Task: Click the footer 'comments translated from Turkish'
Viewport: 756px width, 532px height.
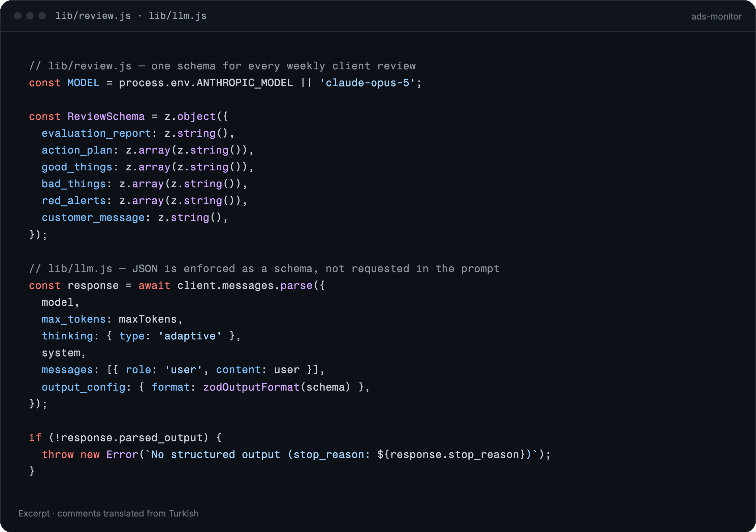Action: (128, 513)
